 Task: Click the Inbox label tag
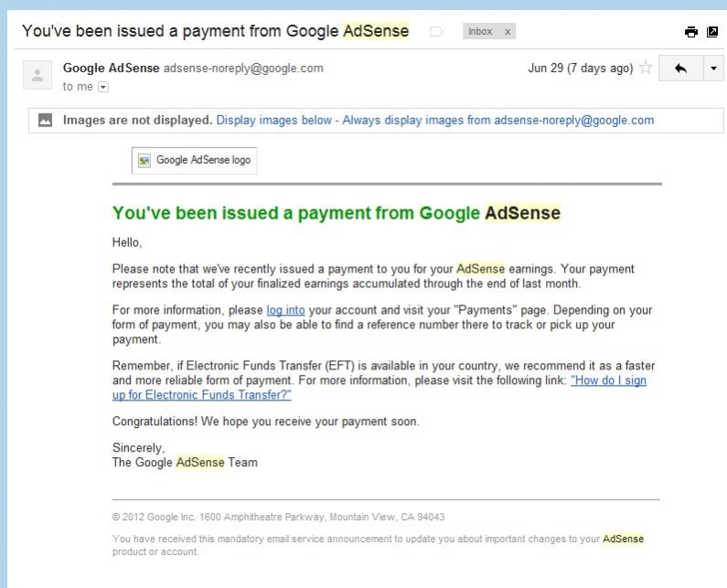pyautogui.click(x=480, y=31)
